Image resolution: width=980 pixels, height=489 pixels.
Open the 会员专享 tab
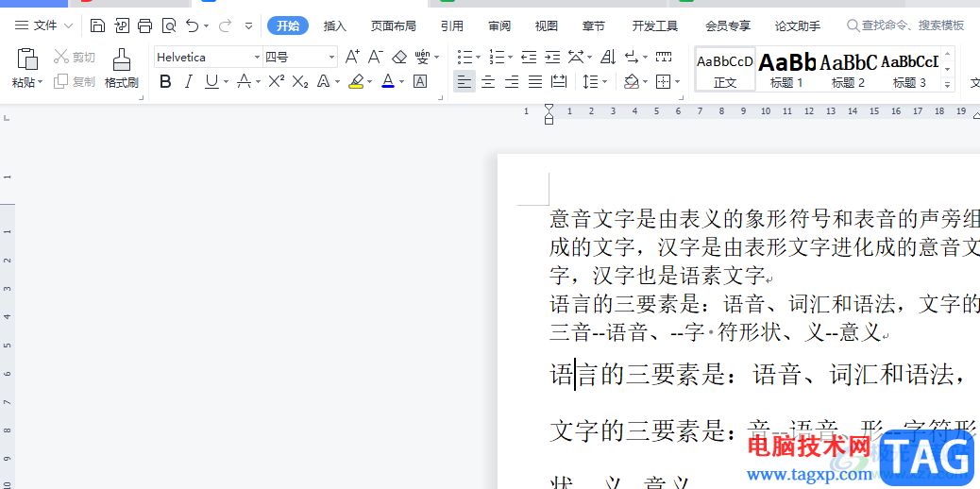[x=728, y=26]
